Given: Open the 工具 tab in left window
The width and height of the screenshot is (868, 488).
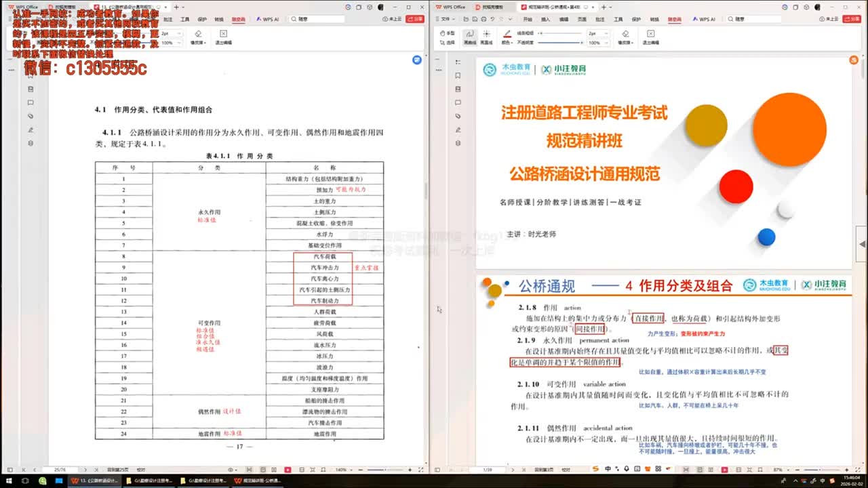Looking at the screenshot, I should pos(185,20).
